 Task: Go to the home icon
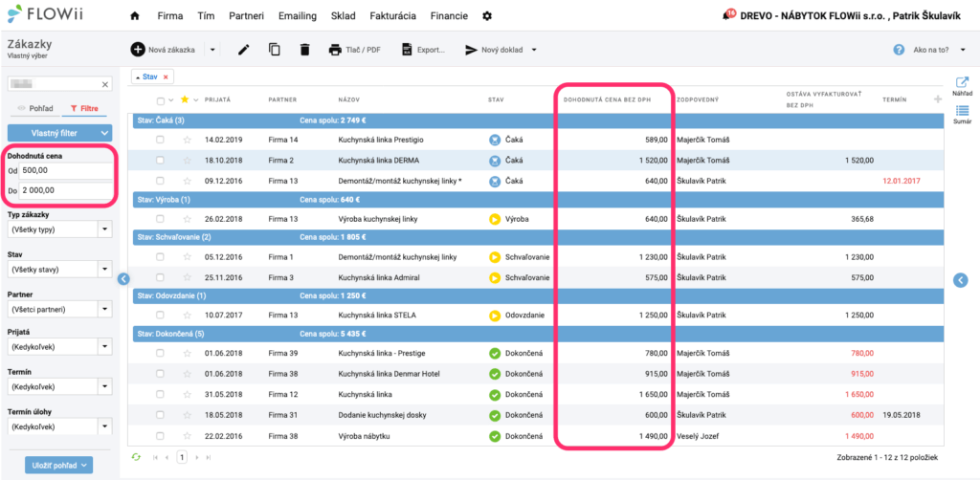pos(134,16)
